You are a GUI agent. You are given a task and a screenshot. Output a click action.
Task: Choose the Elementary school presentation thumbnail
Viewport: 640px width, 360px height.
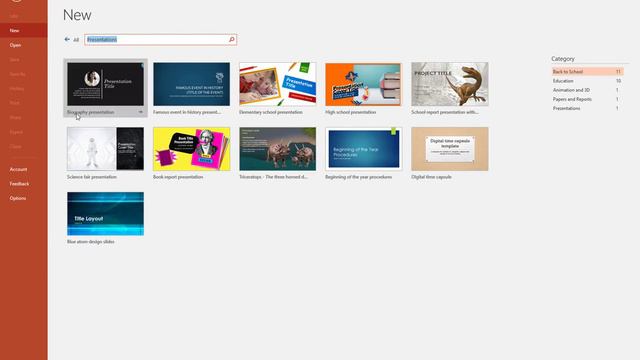pyautogui.click(x=278, y=84)
